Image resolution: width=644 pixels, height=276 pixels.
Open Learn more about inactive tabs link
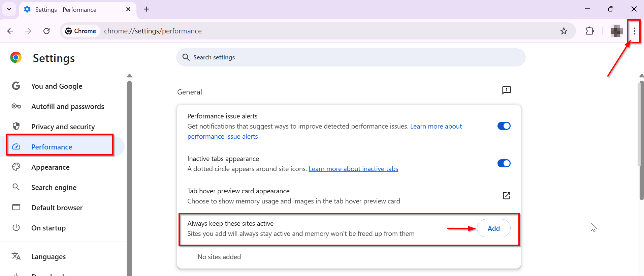point(353,169)
